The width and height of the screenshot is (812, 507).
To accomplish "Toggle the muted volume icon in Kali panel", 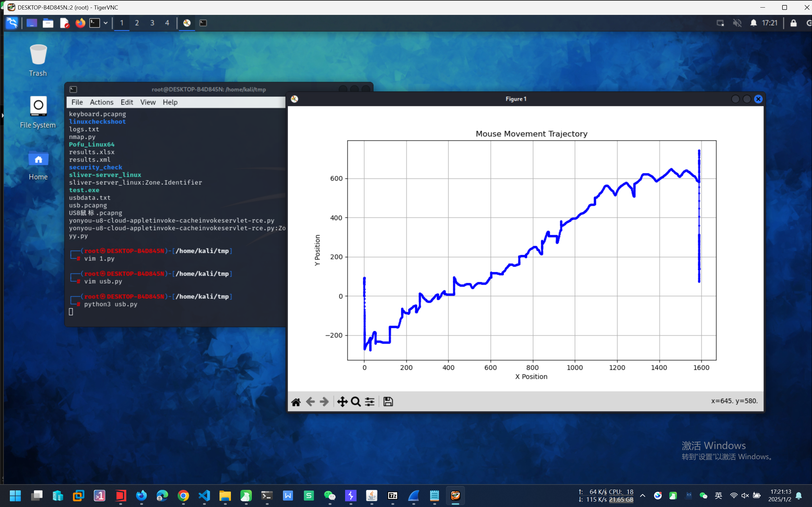I will point(737,23).
